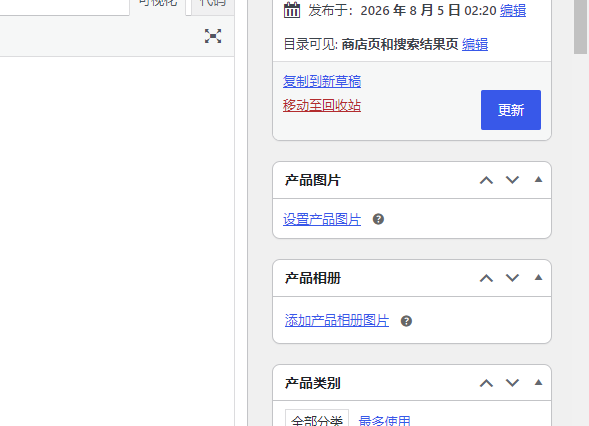Click the 产品类别 panel heading
The width and height of the screenshot is (589, 426).
point(313,384)
